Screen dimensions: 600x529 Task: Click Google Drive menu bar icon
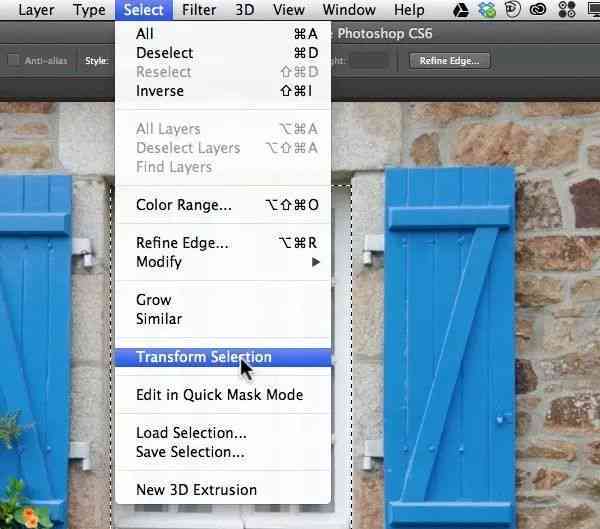(x=461, y=10)
